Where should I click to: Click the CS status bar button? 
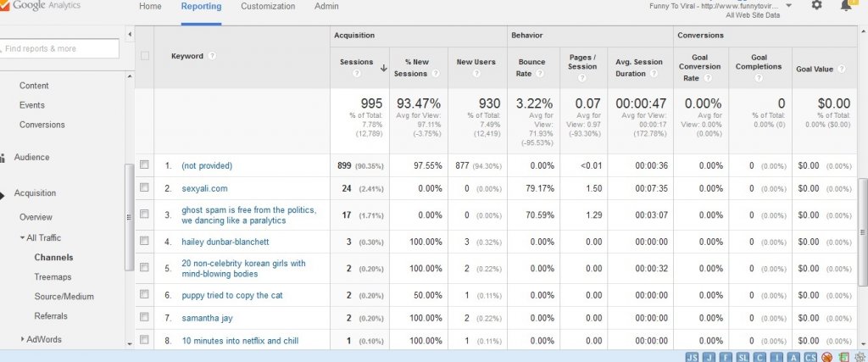(811, 358)
